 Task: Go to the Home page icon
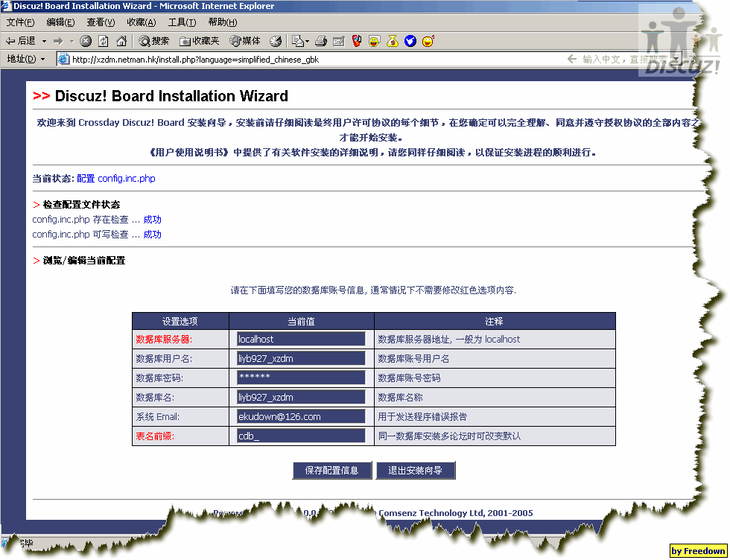click(121, 41)
